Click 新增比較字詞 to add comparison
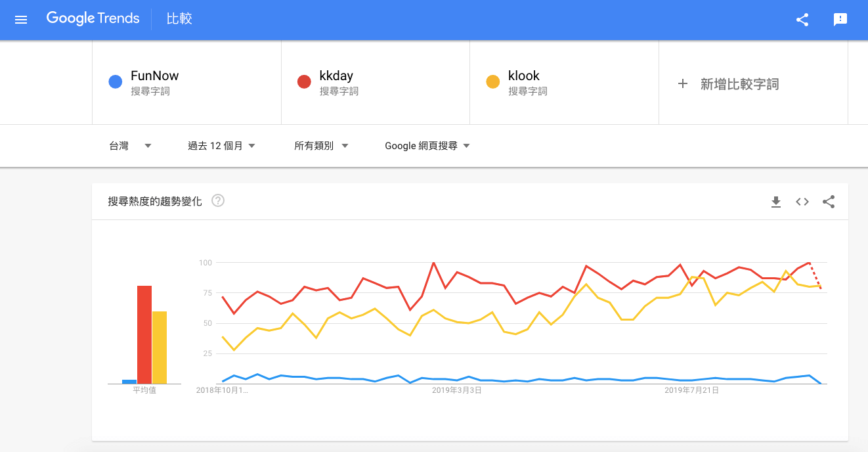This screenshot has height=452, width=868. (739, 84)
